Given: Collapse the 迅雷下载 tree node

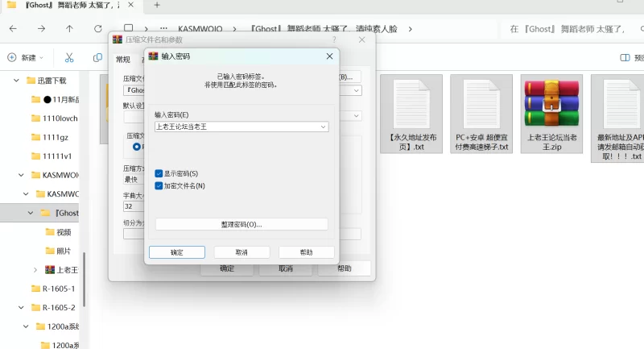Looking at the screenshot, I should pos(16,81).
